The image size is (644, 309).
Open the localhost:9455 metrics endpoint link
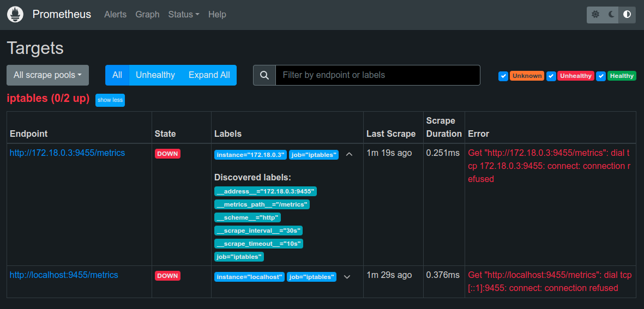pos(64,275)
